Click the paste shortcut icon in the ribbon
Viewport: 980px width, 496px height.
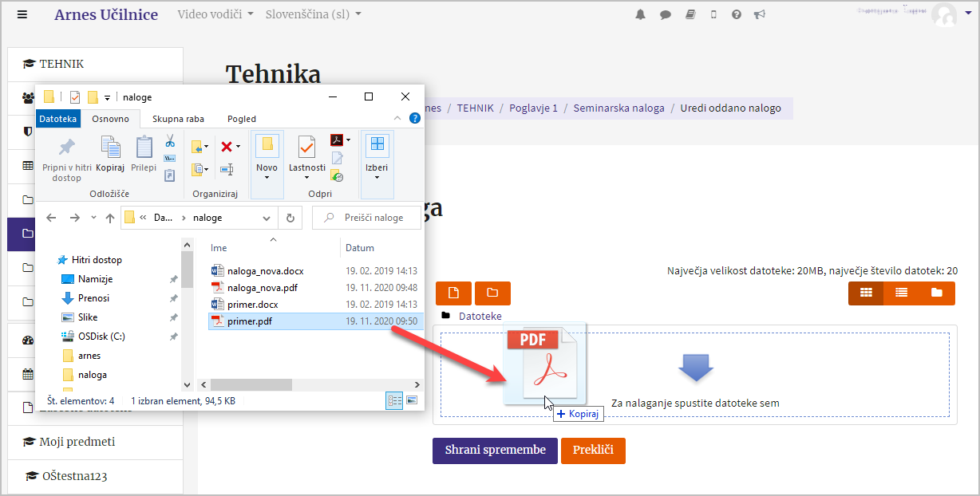coord(170,175)
